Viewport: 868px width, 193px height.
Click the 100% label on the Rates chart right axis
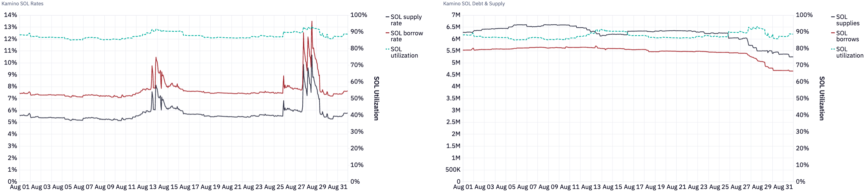tap(358, 15)
